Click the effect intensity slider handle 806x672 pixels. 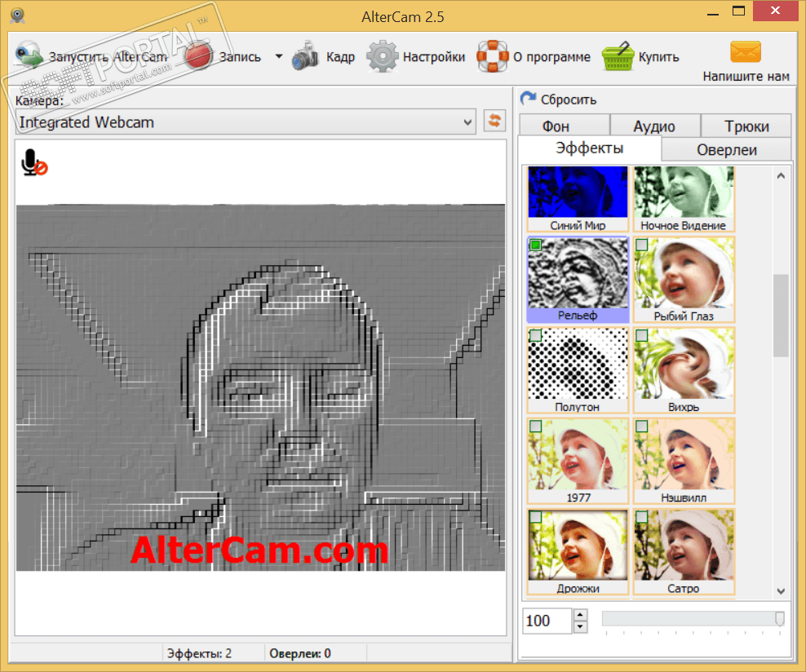point(779,618)
